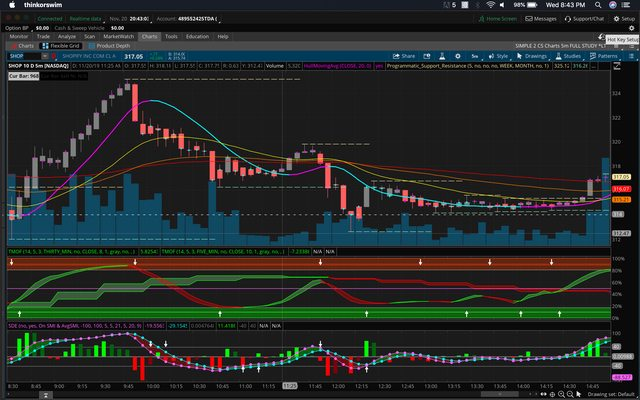The height and width of the screenshot is (400, 640).
Task: Switch to Flexible Grid sub-tab
Action: [61, 46]
